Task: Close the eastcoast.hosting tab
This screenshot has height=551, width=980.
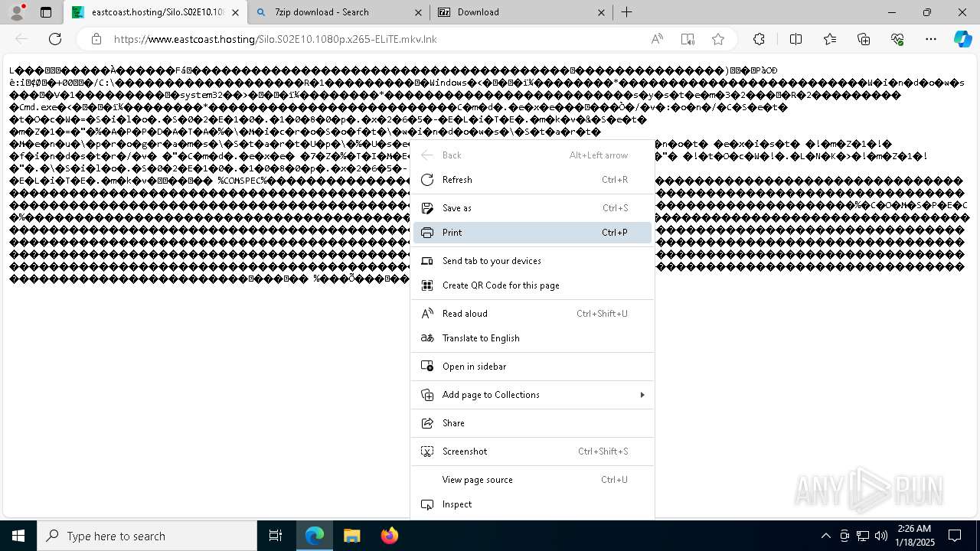Action: [x=235, y=12]
